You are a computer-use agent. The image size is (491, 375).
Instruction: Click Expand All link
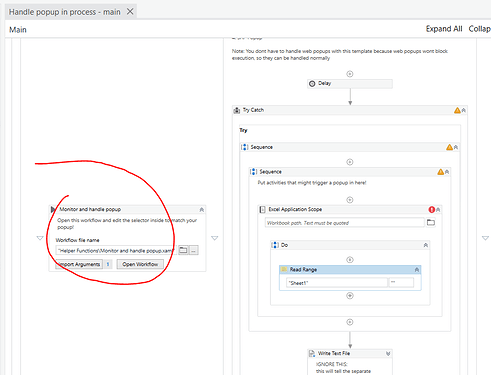click(x=444, y=29)
